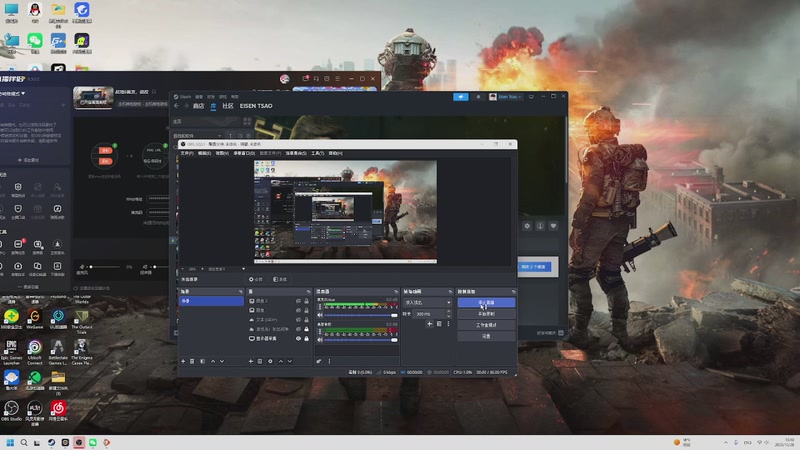800x450 pixels.
Task: Move source up in Sources toolbar
Action: tap(281, 361)
